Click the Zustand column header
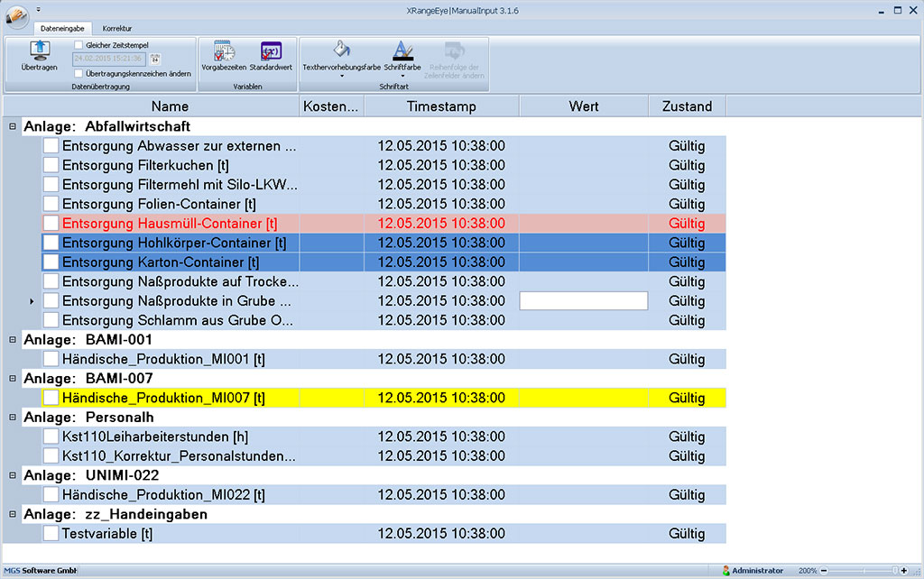 point(687,106)
